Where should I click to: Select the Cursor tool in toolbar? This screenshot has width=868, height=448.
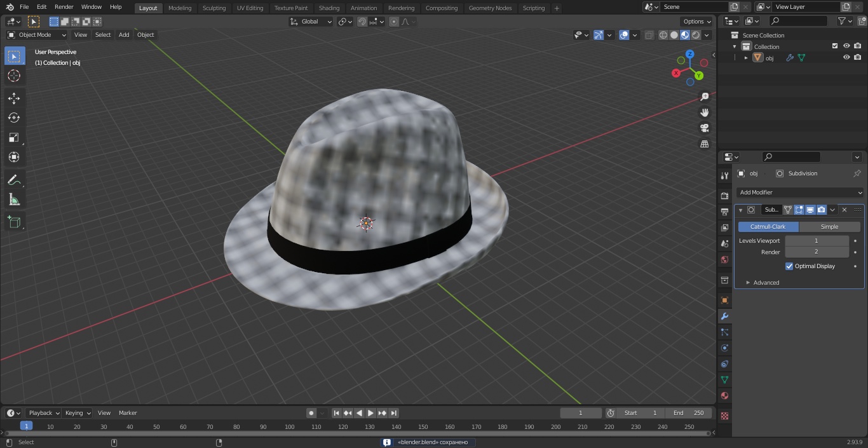14,76
